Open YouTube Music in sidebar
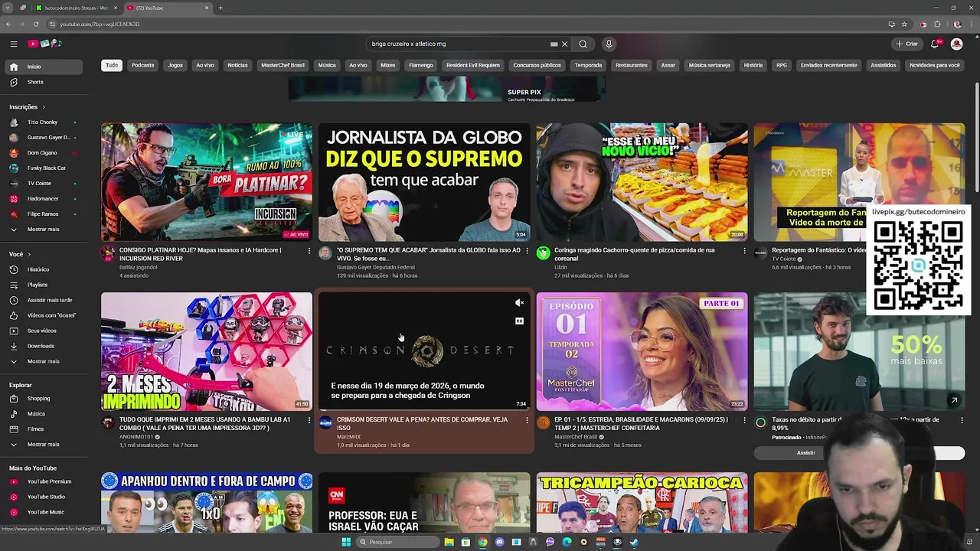This screenshot has width=980, height=551. (x=44, y=512)
